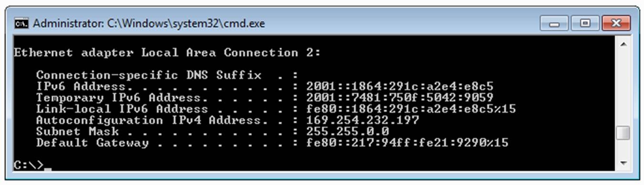Click the scrollbar down arrow
The height and width of the screenshot is (185, 644).
(623, 163)
